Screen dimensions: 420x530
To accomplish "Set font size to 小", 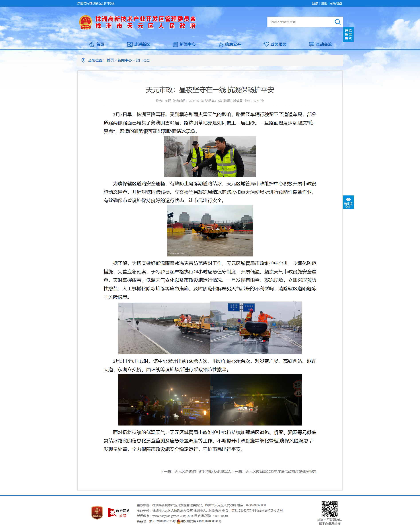I will [263, 101].
